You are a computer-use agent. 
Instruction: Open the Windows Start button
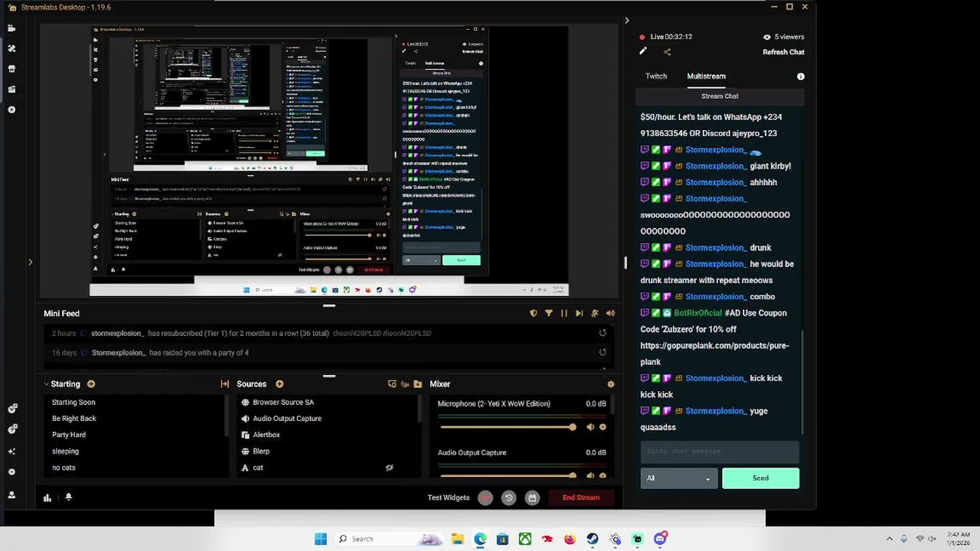321,539
